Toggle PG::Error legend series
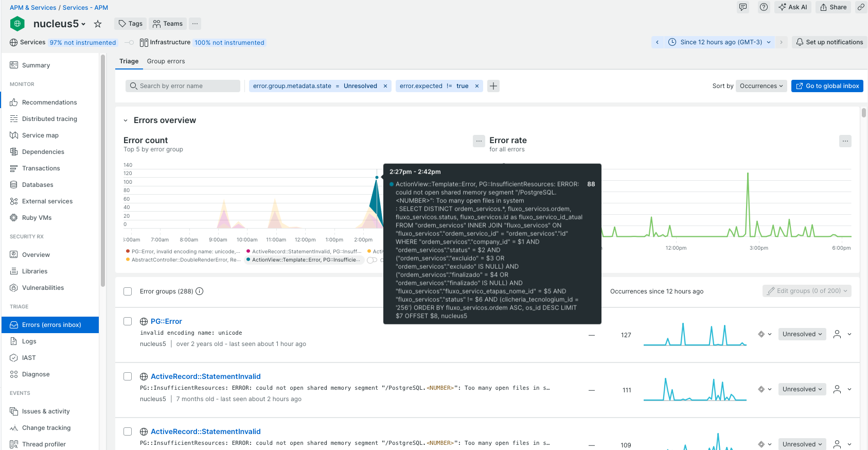Screen dimensions: 868x450 (x=183, y=252)
